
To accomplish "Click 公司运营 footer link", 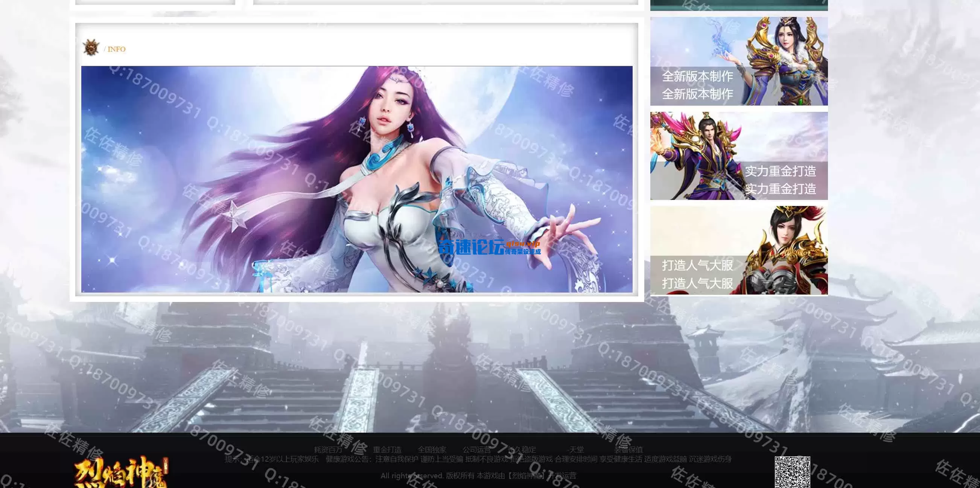I will (x=477, y=450).
